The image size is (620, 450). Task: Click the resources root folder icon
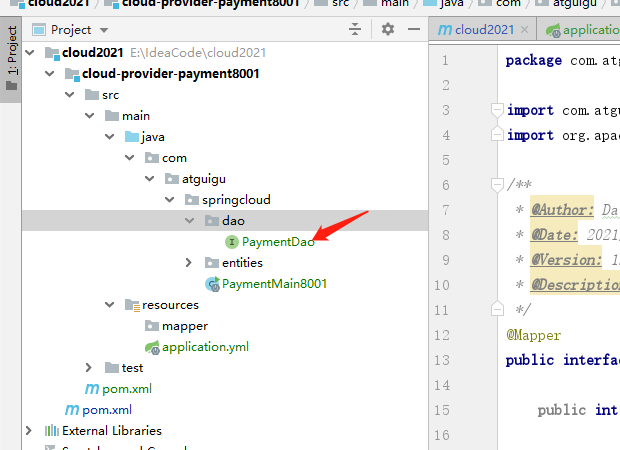[x=132, y=305]
